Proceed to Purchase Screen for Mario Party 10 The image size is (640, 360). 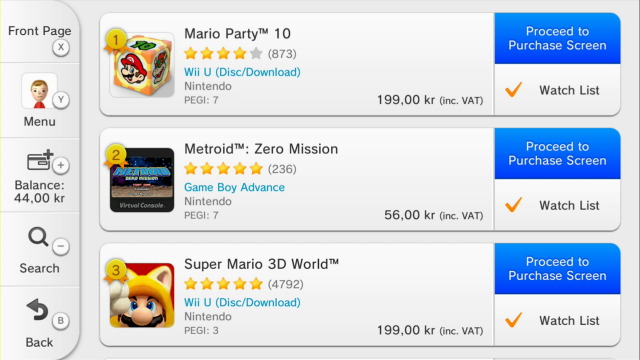(x=557, y=38)
